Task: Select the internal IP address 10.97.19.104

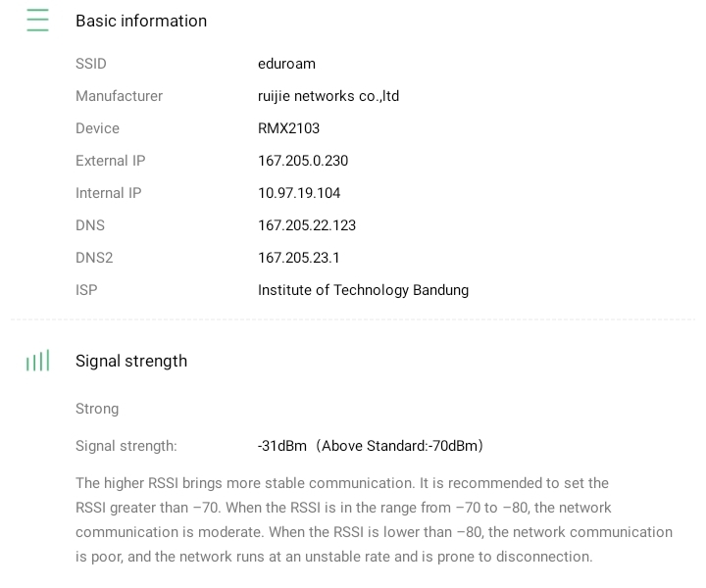Action: pos(299,193)
